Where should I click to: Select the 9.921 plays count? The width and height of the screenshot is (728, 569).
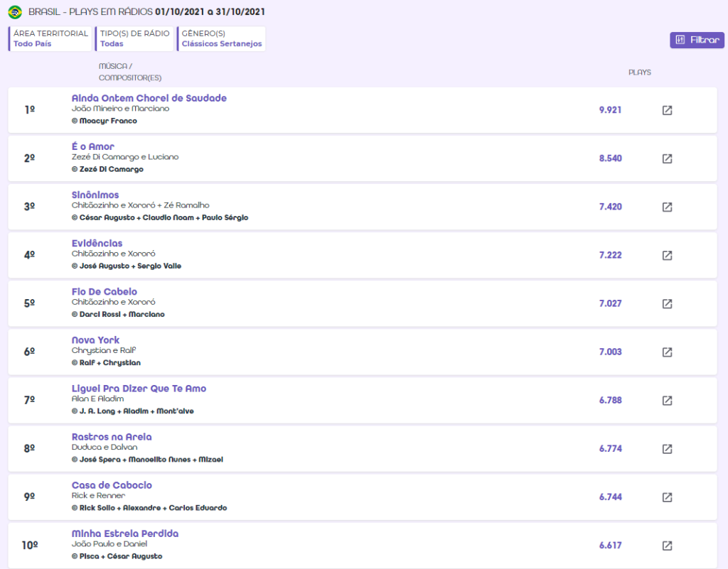pyautogui.click(x=610, y=110)
